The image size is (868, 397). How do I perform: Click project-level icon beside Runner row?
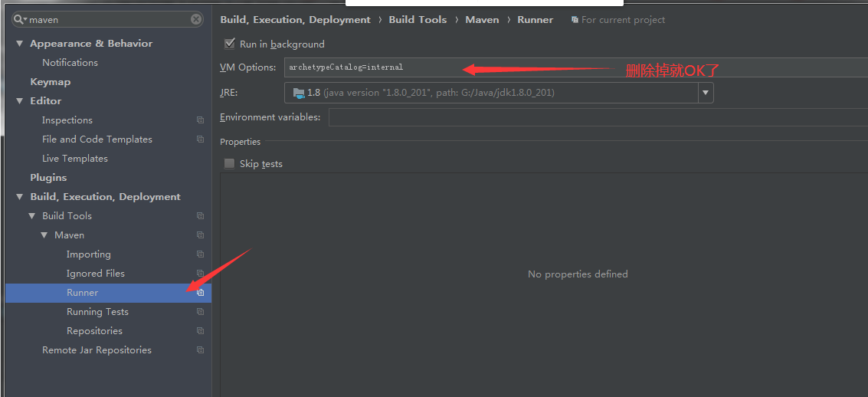(x=201, y=293)
